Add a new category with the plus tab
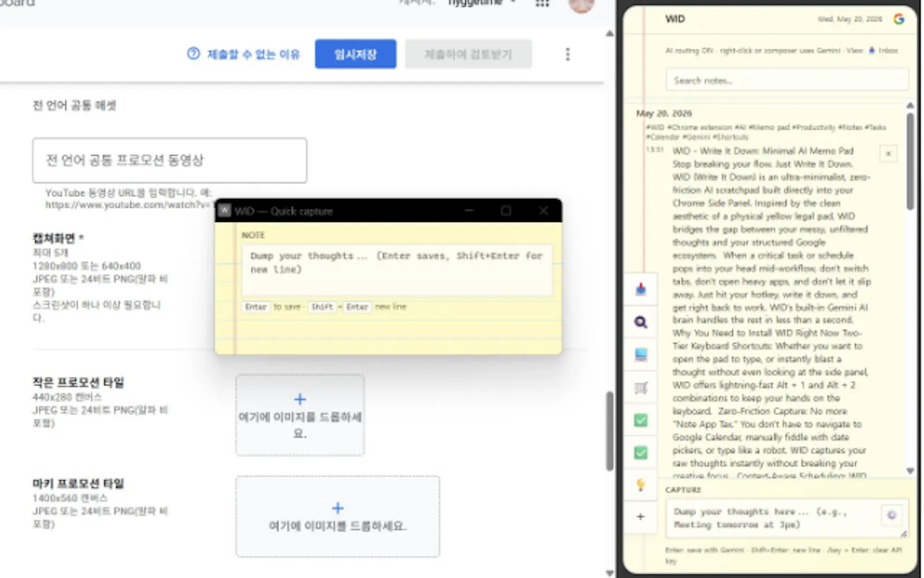Viewport: 924px width, 578px height. click(x=640, y=517)
